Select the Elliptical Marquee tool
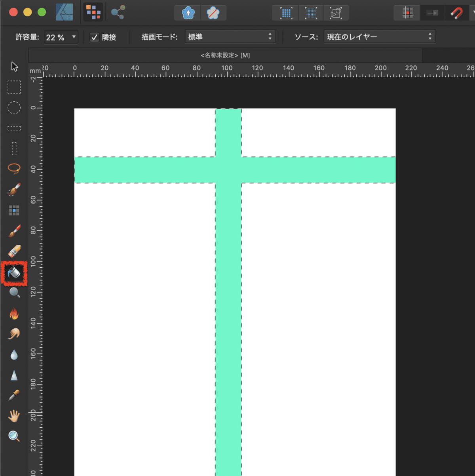Viewport: 475px width, 476px height. point(14,108)
